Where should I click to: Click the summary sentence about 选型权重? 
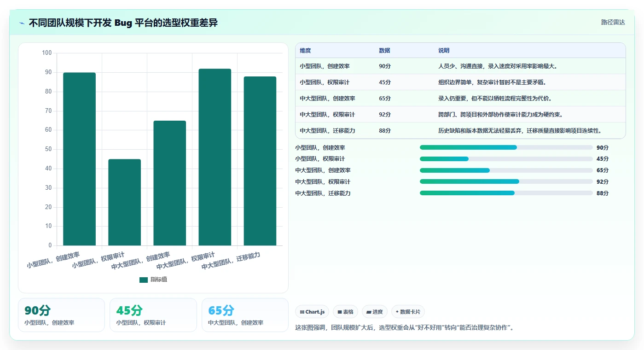coord(404,328)
